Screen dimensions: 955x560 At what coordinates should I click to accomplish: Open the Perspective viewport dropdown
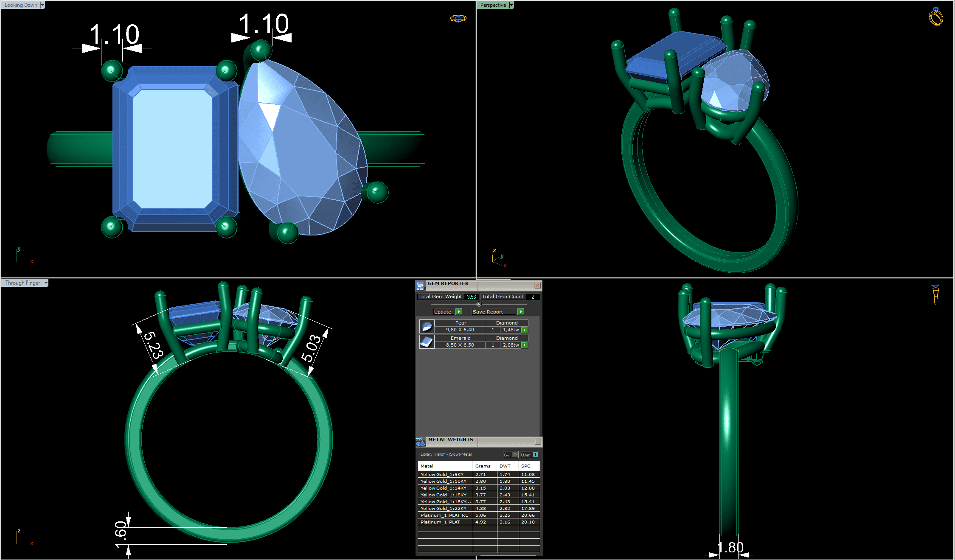(511, 5)
